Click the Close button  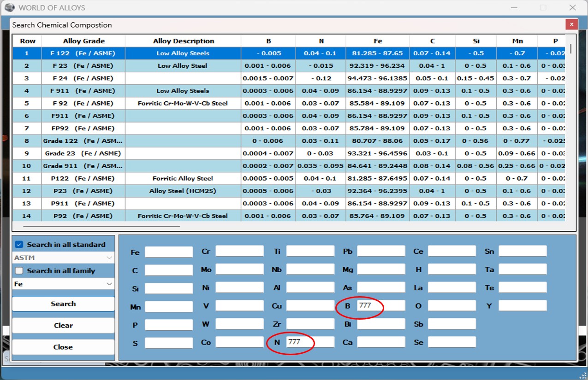(63, 347)
